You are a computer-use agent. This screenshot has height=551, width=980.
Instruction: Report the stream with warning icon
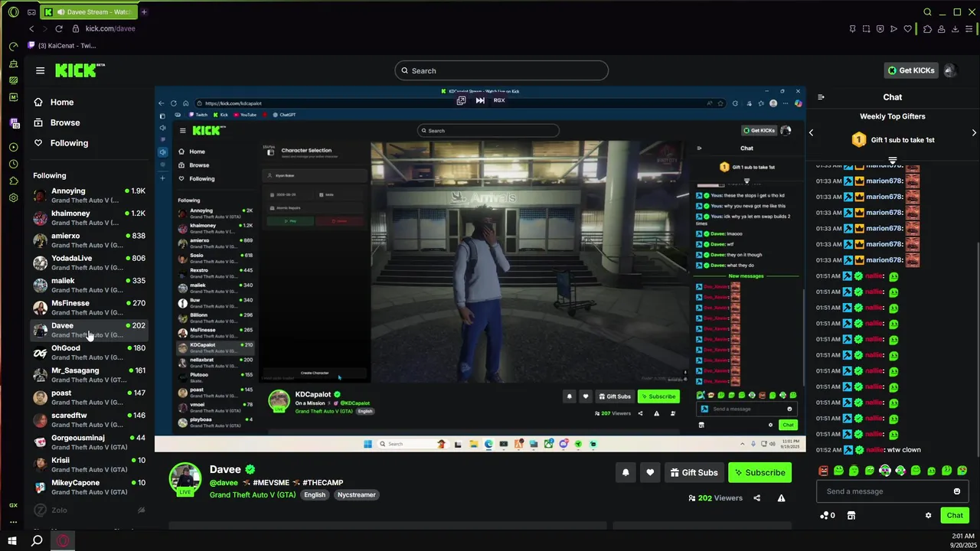click(x=781, y=498)
